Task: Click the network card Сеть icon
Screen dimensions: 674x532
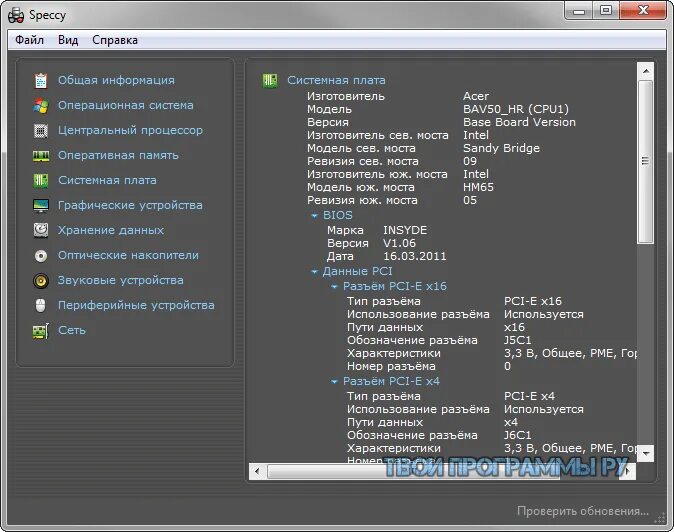Action: click(x=41, y=331)
